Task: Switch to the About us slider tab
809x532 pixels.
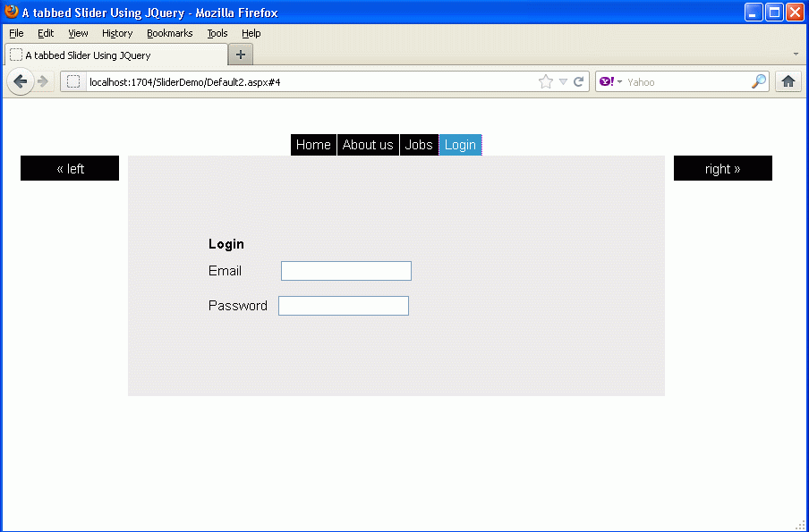Action: point(368,145)
